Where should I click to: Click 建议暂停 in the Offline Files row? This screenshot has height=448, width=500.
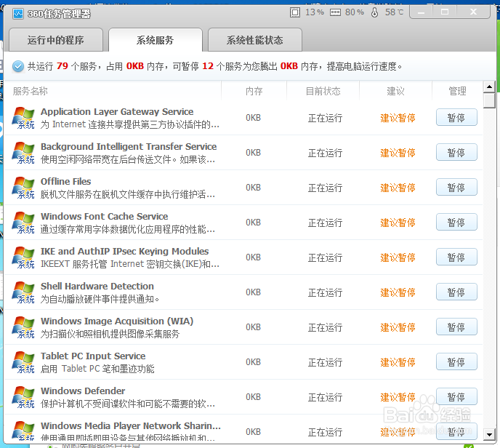point(398,188)
